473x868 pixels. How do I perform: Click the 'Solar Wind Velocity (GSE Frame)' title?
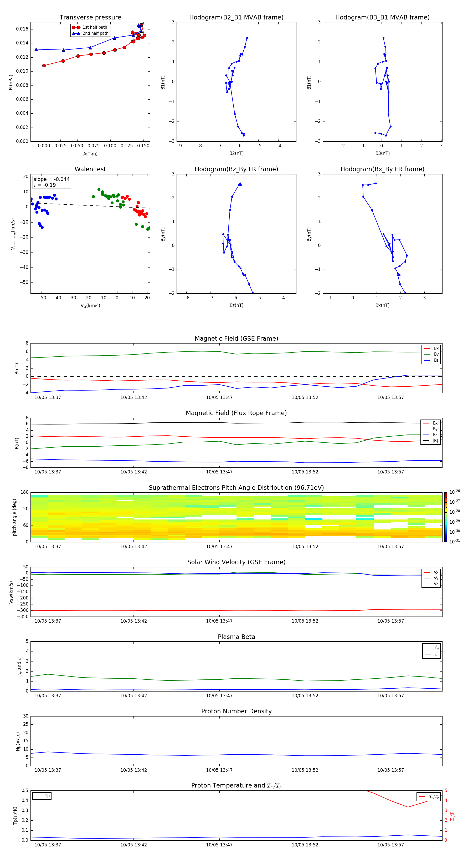pos(236,562)
